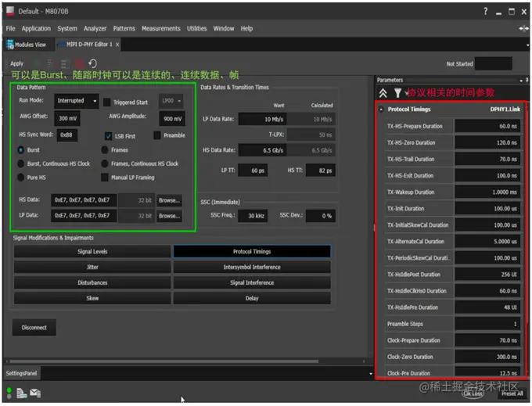
Task: Open the LP00 dropdown
Action: [x=171, y=101]
